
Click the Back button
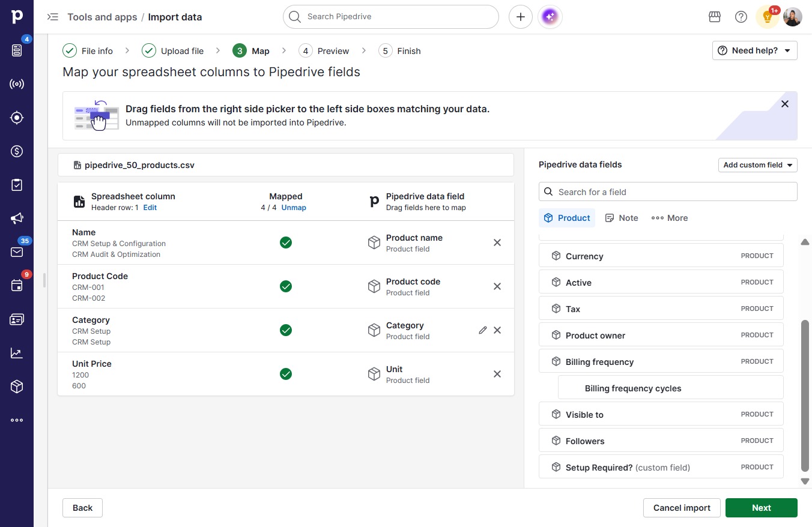tap(82, 508)
